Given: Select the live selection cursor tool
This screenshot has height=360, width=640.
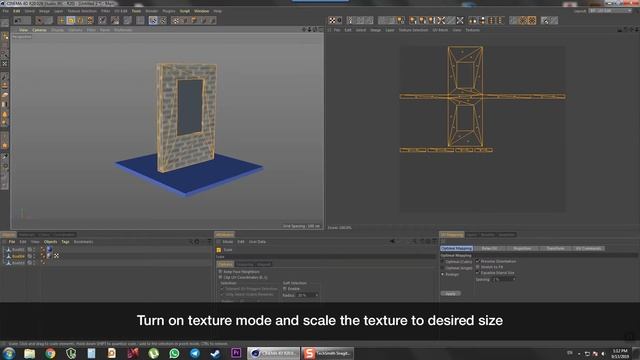Looking at the screenshot, I should [39, 20].
